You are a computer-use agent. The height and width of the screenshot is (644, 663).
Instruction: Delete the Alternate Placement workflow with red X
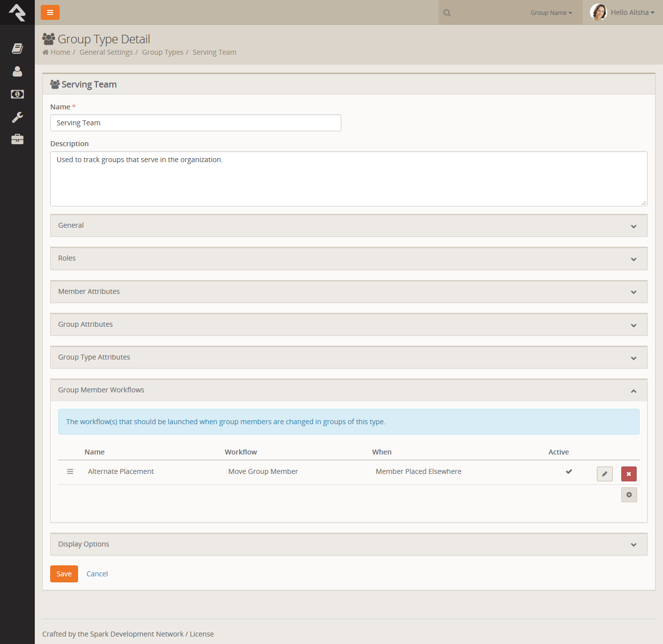[x=629, y=473]
